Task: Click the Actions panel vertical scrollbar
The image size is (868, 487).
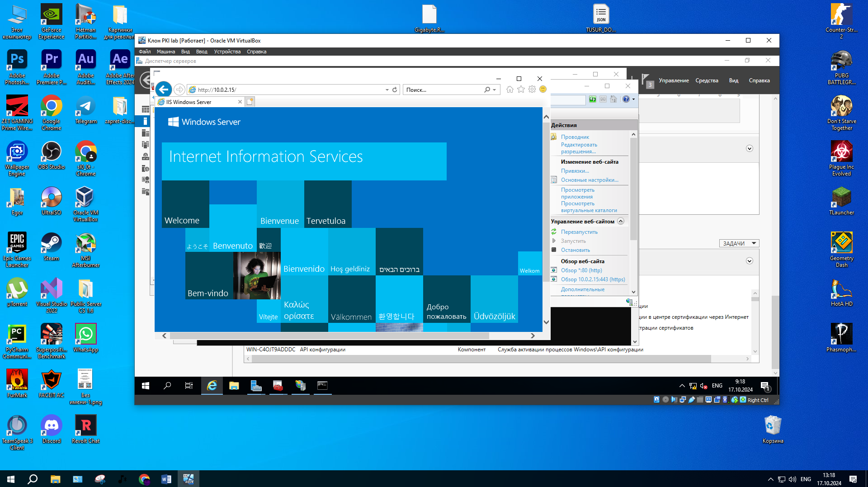Action: tap(633, 190)
